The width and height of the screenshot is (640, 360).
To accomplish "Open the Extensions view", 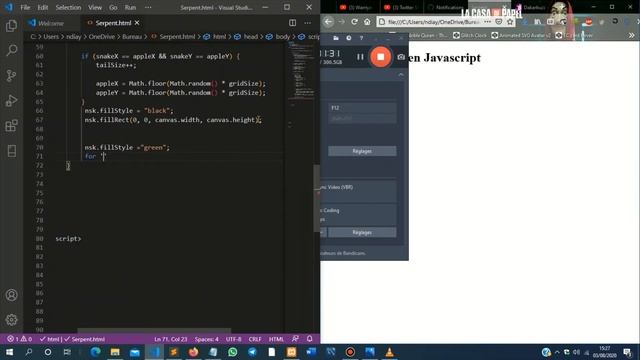I will coord(11,125).
